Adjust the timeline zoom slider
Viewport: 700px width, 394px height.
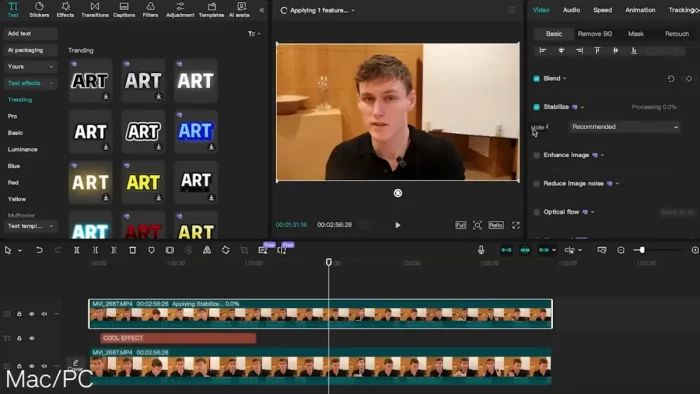coord(642,250)
